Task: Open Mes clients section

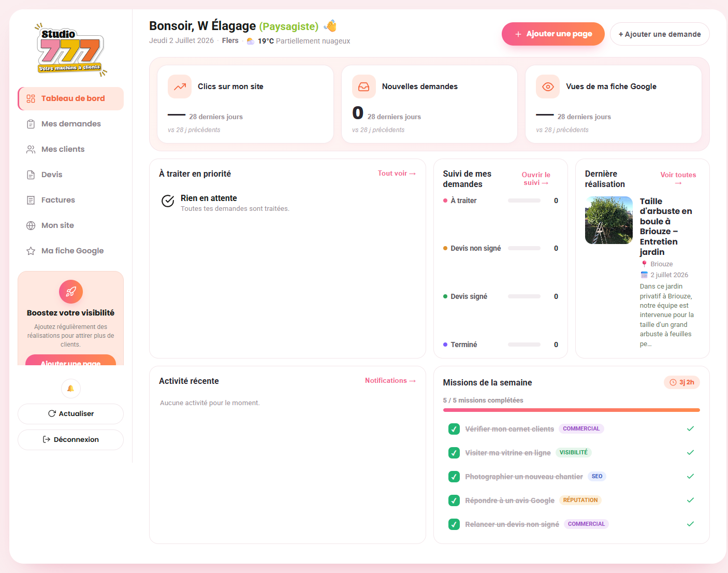Action: (71, 149)
